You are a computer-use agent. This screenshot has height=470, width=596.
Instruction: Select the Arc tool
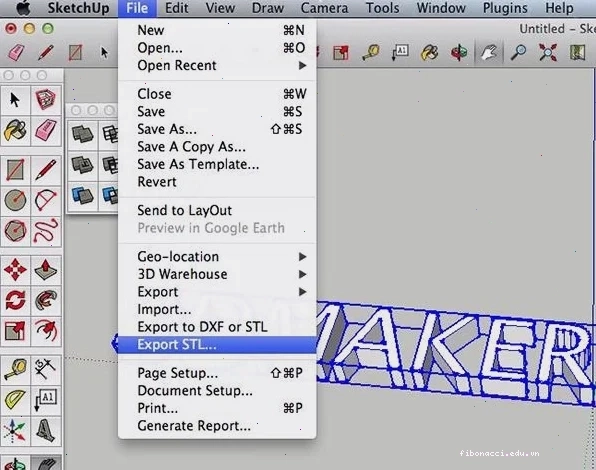46,200
